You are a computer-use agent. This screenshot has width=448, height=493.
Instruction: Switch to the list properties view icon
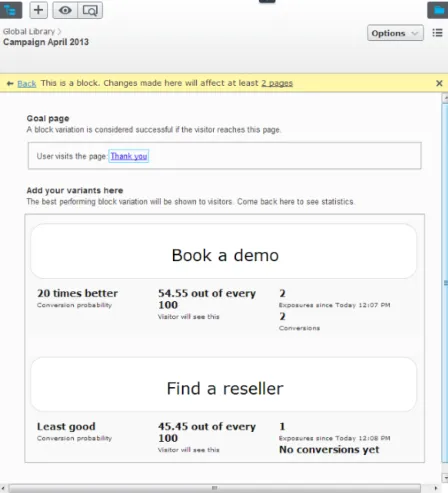(437, 33)
